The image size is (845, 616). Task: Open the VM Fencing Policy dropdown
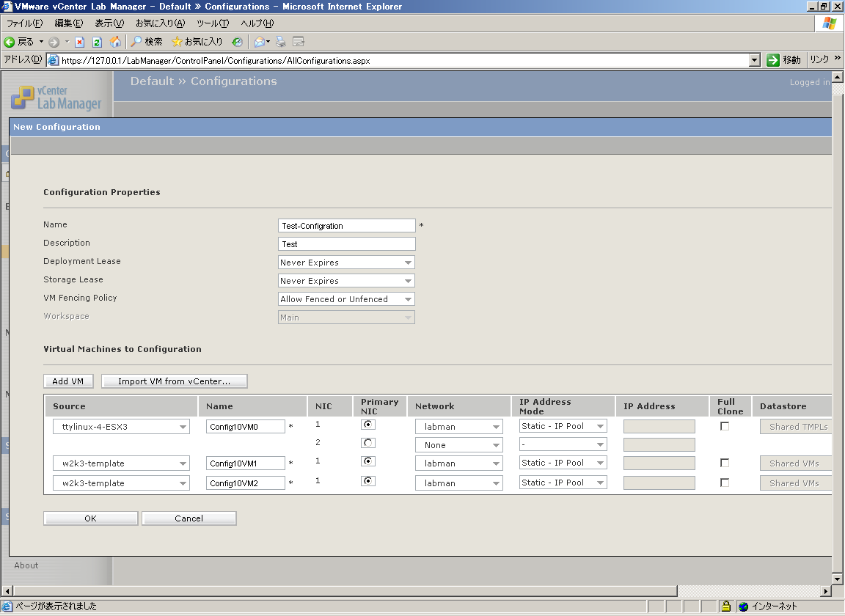click(x=346, y=299)
